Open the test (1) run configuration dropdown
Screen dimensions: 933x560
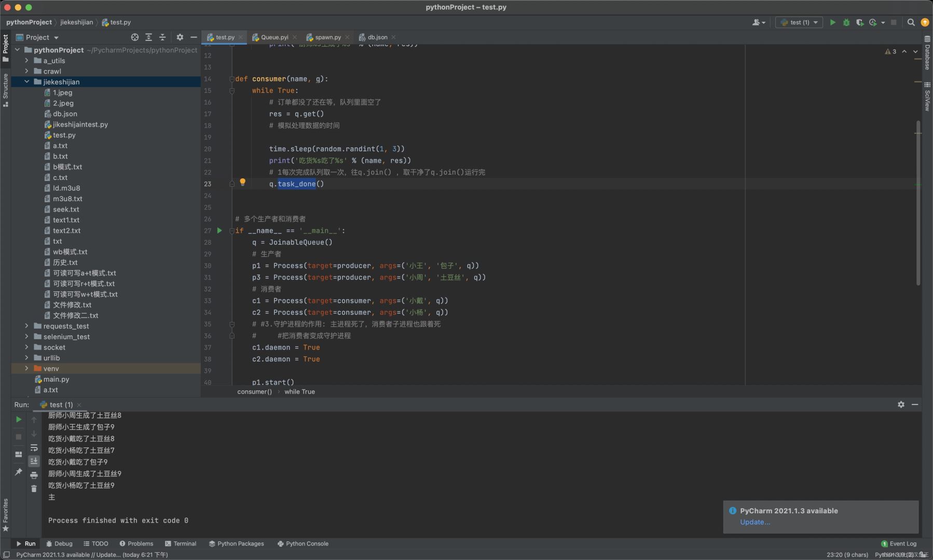[x=799, y=22]
